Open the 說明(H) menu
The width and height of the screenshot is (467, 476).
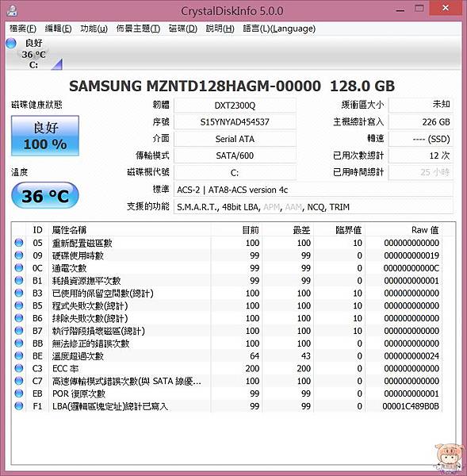(x=220, y=29)
